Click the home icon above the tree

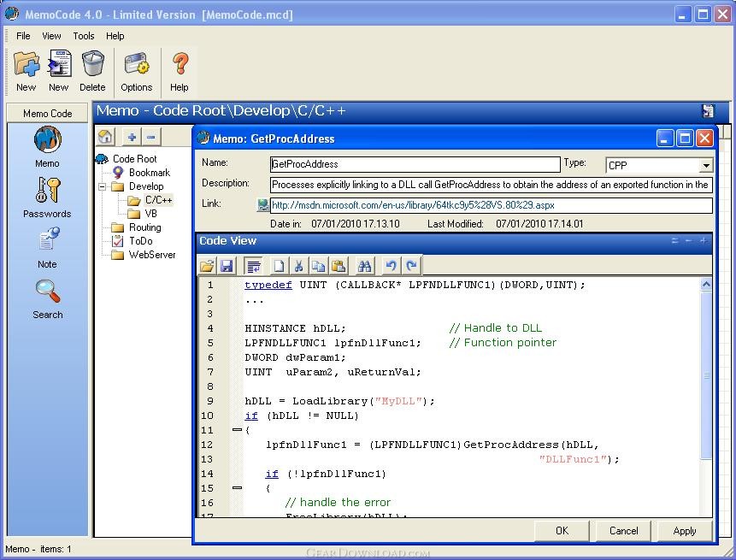click(106, 137)
